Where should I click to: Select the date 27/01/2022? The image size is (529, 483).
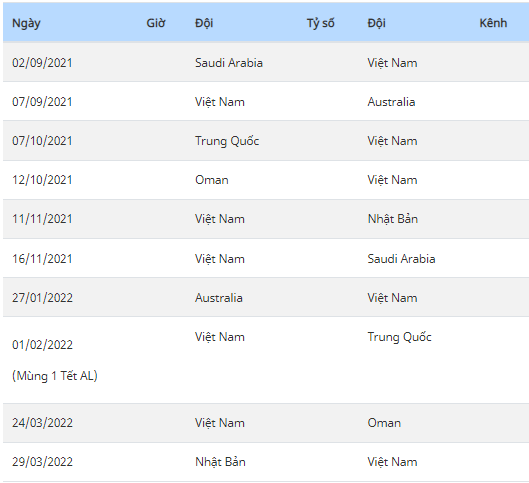(43, 298)
